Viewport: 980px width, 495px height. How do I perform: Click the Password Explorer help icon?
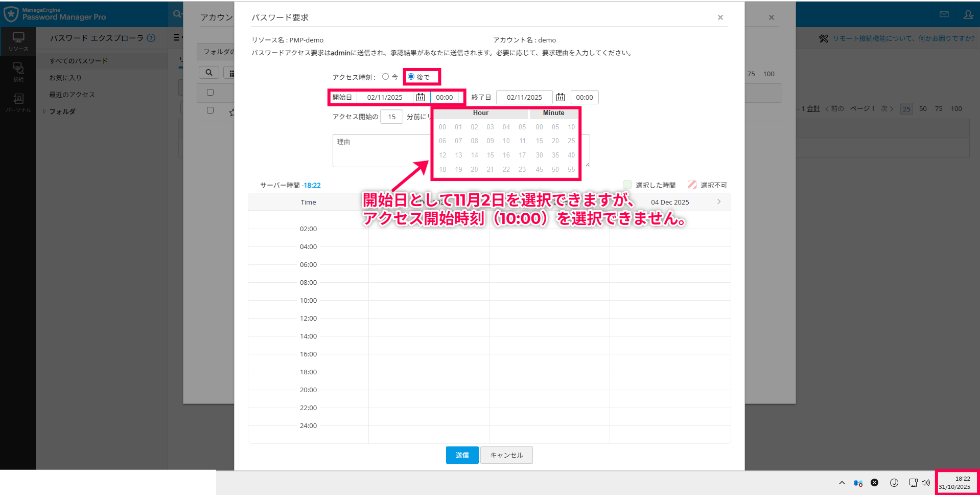coord(151,38)
